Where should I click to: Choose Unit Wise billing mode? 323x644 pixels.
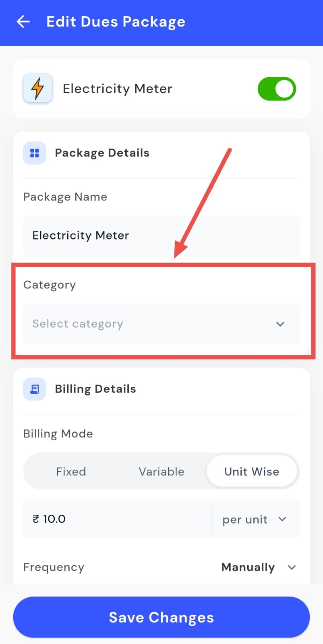(x=252, y=471)
